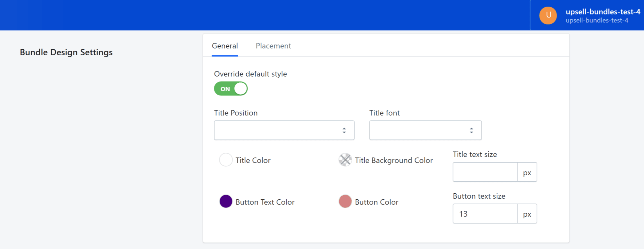The height and width of the screenshot is (249, 644).
Task: Click the Title Color label
Action: (253, 160)
